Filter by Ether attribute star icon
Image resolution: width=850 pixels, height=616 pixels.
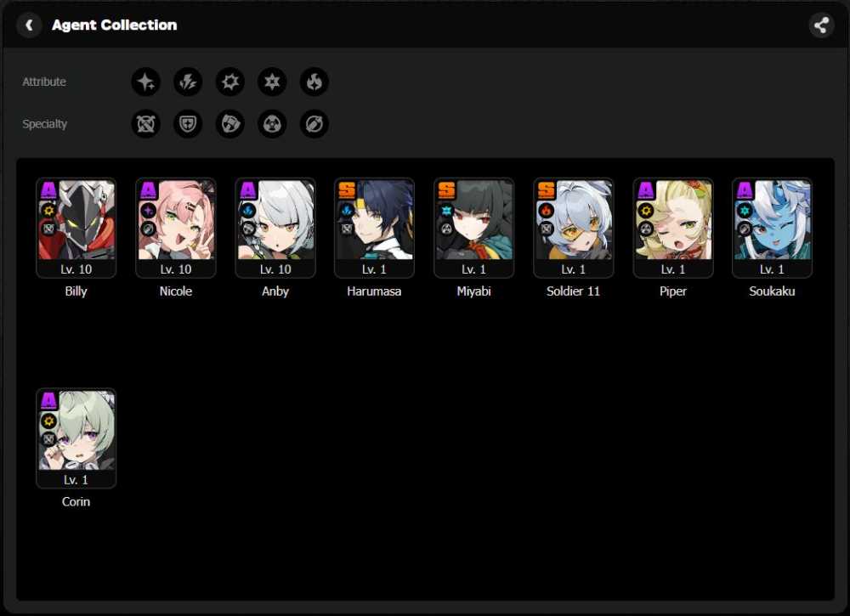[x=146, y=82]
